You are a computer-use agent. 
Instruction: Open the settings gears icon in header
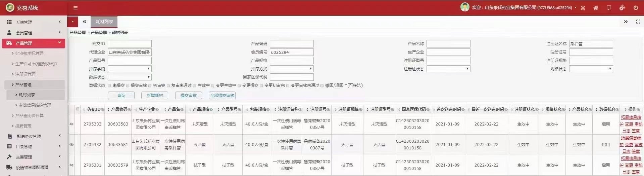622,8
